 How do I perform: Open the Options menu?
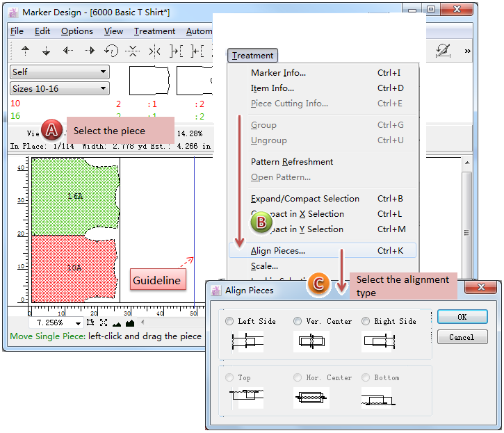[x=76, y=31]
